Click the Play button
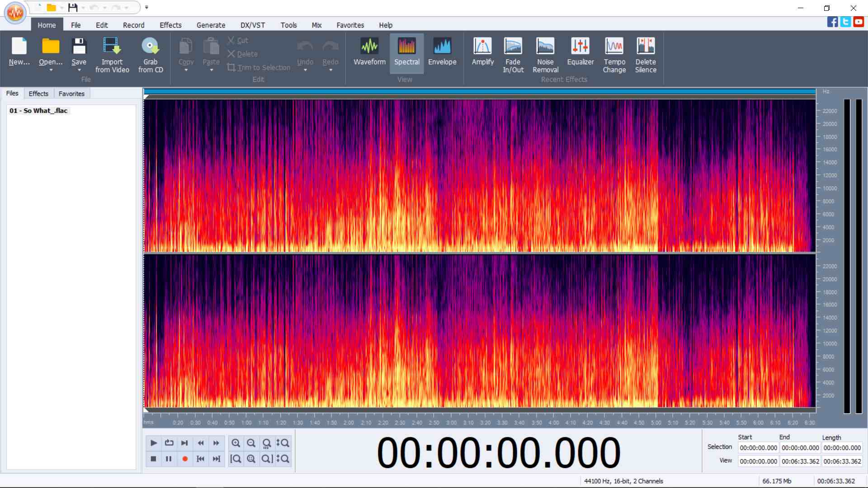The width and height of the screenshot is (868, 488). [x=153, y=443]
